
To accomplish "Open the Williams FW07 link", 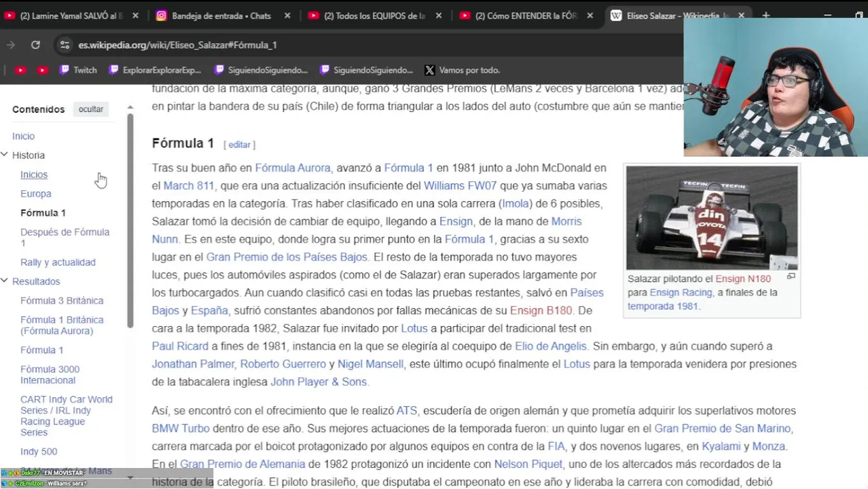I will point(460,185).
